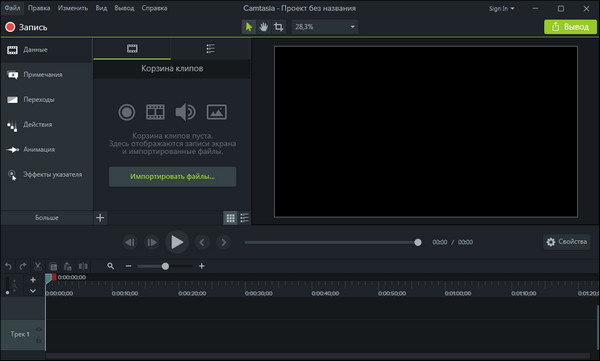The height and width of the screenshot is (361, 600).
Task: Open the Эффекты указателя panel
Action: 46,175
